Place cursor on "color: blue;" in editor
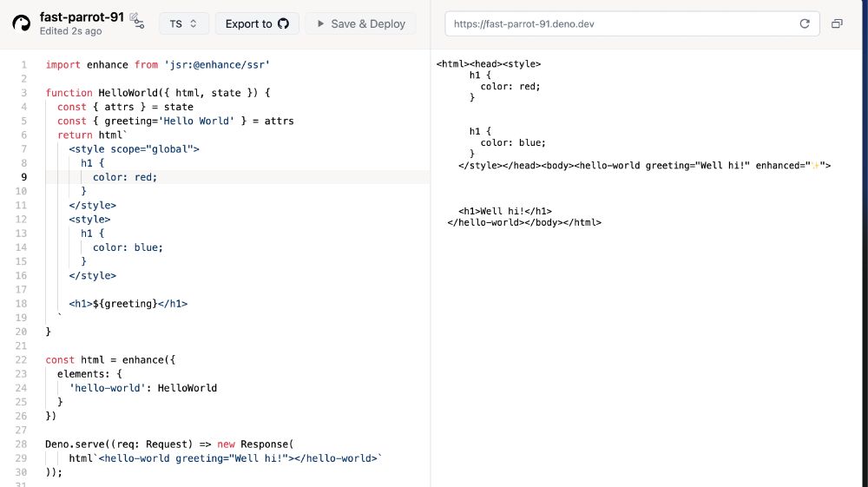Viewport: 868px width, 487px height. click(x=128, y=247)
